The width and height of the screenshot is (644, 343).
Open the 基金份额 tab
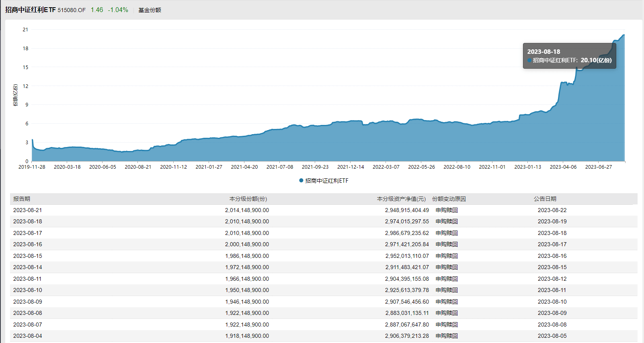150,10
